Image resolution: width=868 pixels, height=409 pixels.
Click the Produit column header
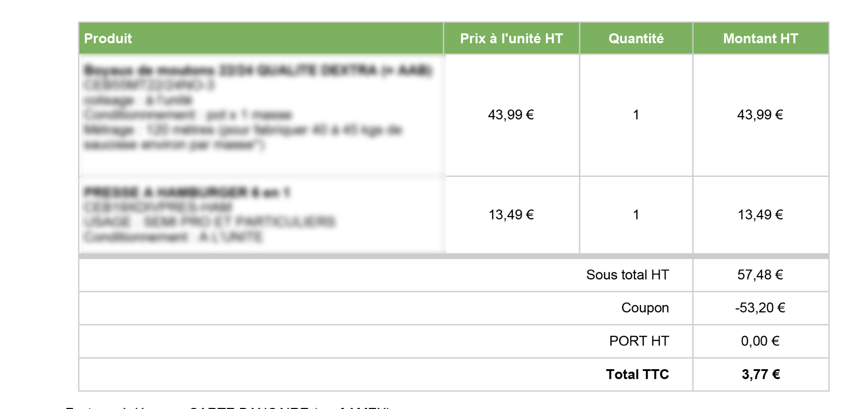click(x=108, y=38)
